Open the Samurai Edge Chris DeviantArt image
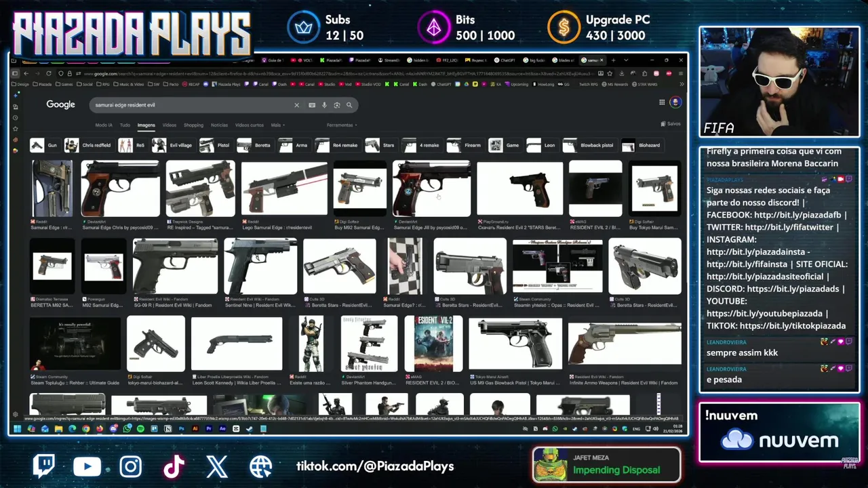Image resolution: width=868 pixels, height=488 pixels. [120, 189]
